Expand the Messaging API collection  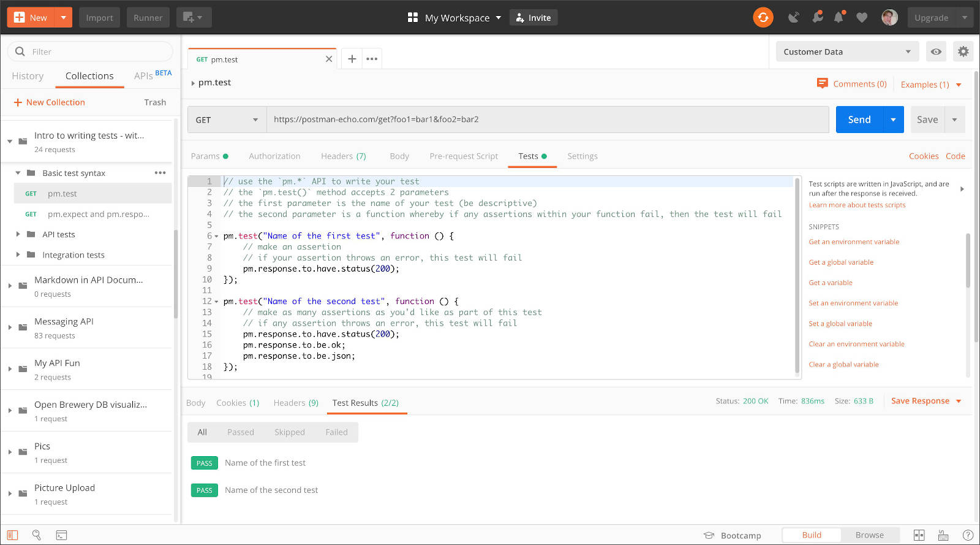10,327
